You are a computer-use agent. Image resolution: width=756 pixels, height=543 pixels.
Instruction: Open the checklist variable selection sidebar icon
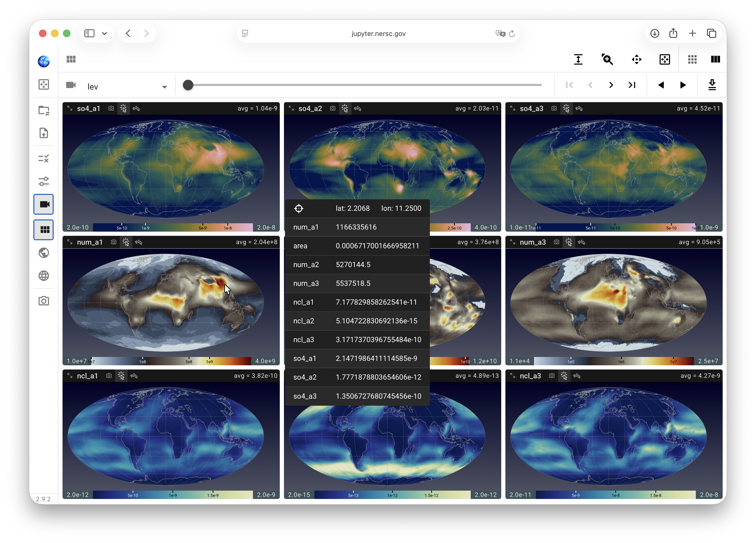[44, 158]
